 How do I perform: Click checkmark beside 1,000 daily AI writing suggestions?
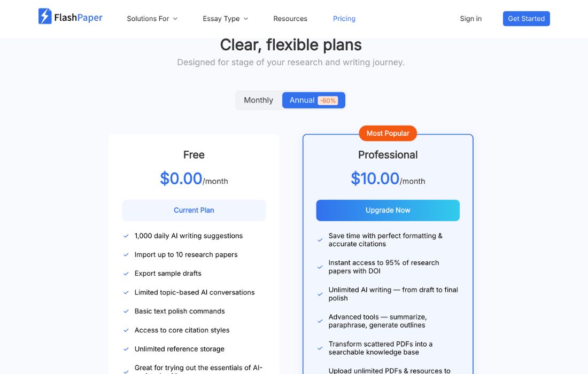click(126, 236)
